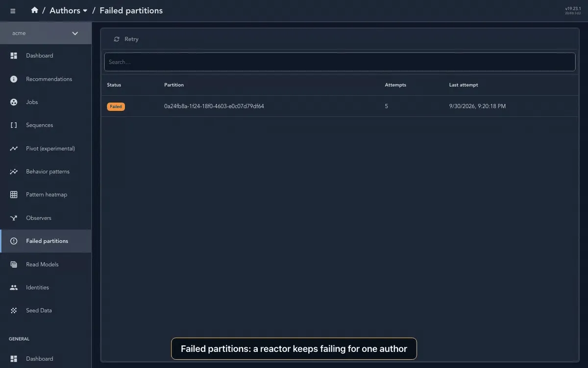Sort by Partition column header
588x368 pixels.
(174, 85)
